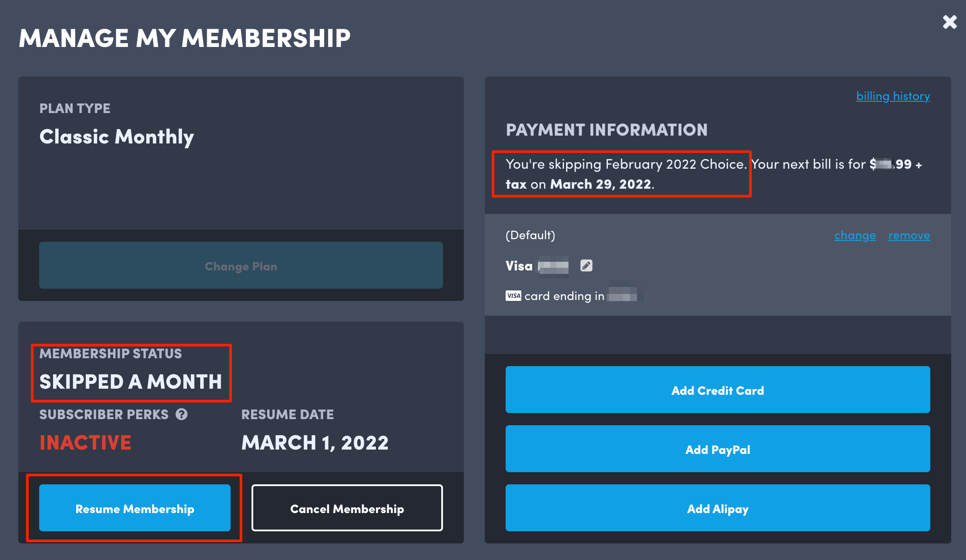
Task: Click change on the default payment method
Action: 855,235
